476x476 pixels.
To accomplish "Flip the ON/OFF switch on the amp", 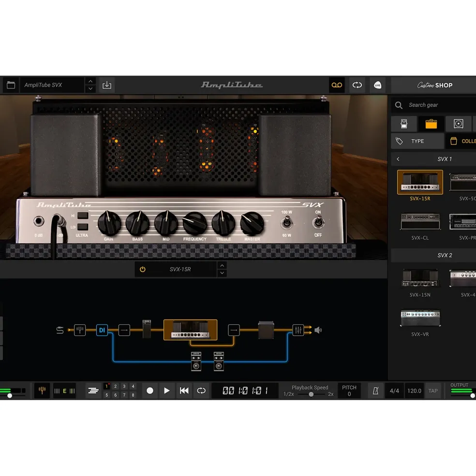I will click(318, 222).
